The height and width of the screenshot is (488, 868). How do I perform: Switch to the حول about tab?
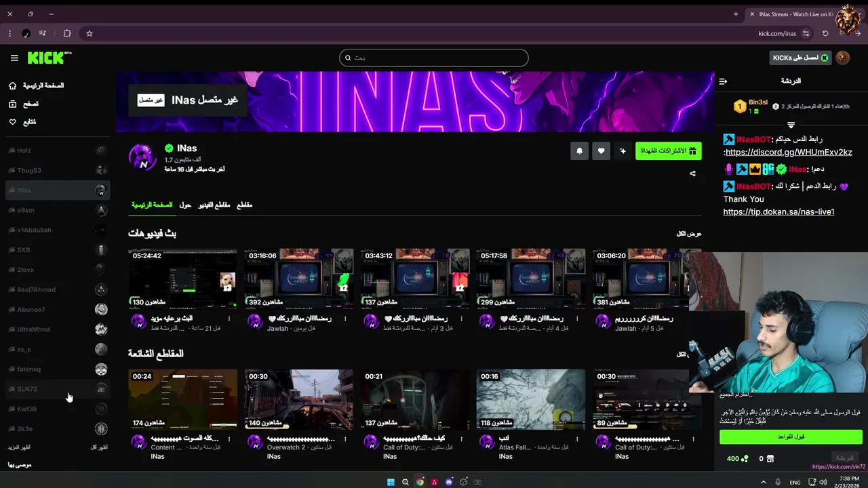click(185, 205)
